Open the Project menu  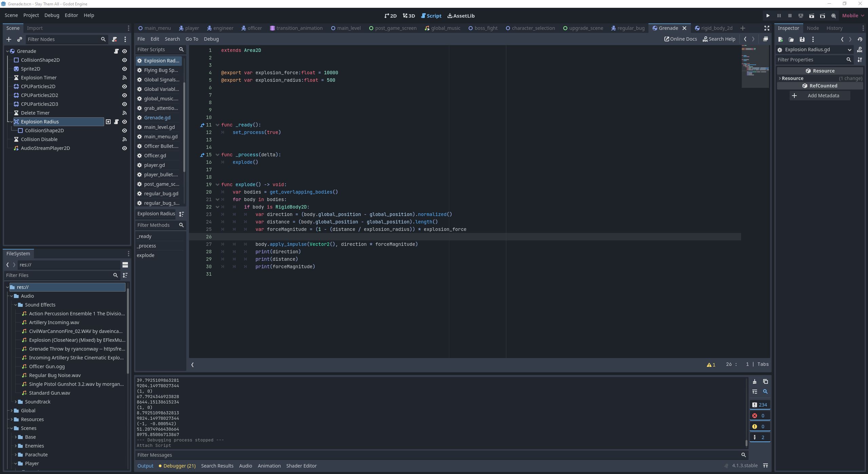tap(31, 15)
